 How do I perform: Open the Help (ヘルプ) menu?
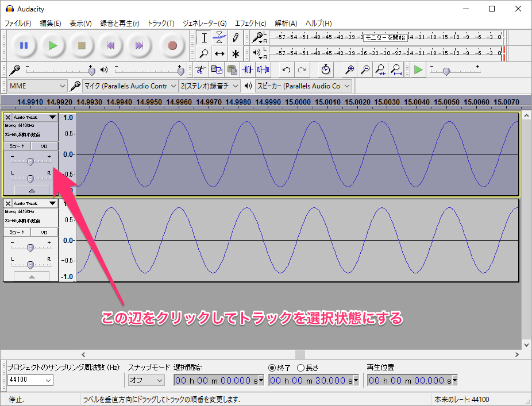pyautogui.click(x=319, y=24)
